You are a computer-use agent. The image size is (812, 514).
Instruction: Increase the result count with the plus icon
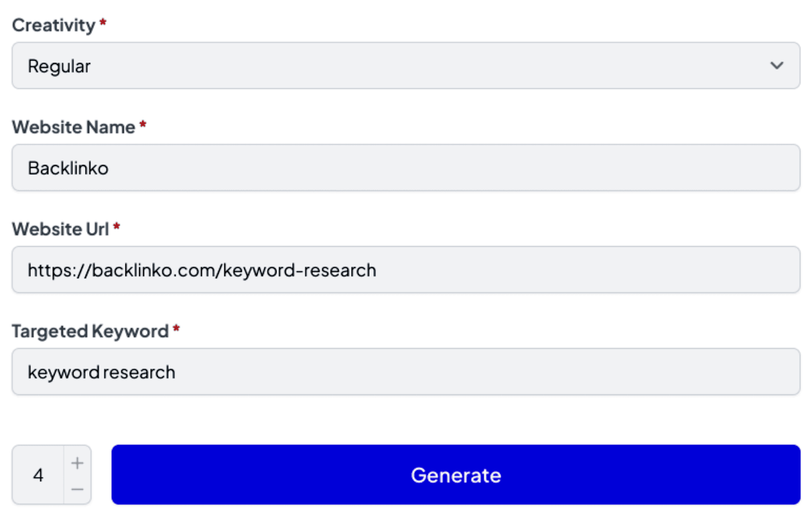point(77,463)
